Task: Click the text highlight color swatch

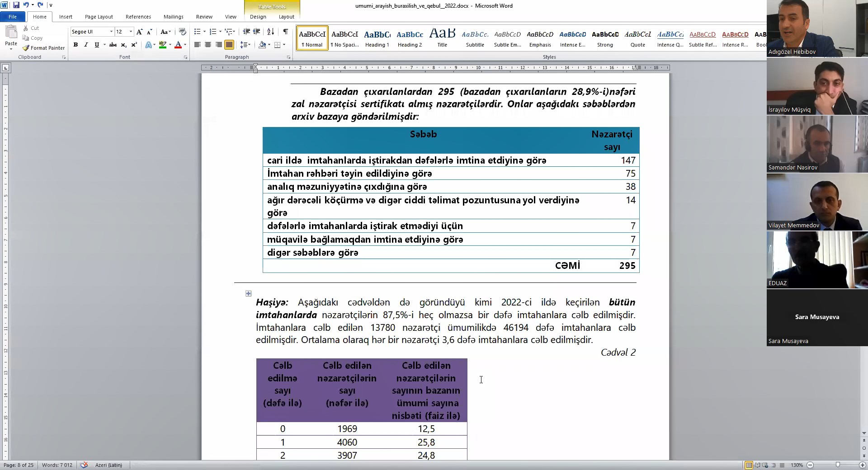Action: [163, 45]
